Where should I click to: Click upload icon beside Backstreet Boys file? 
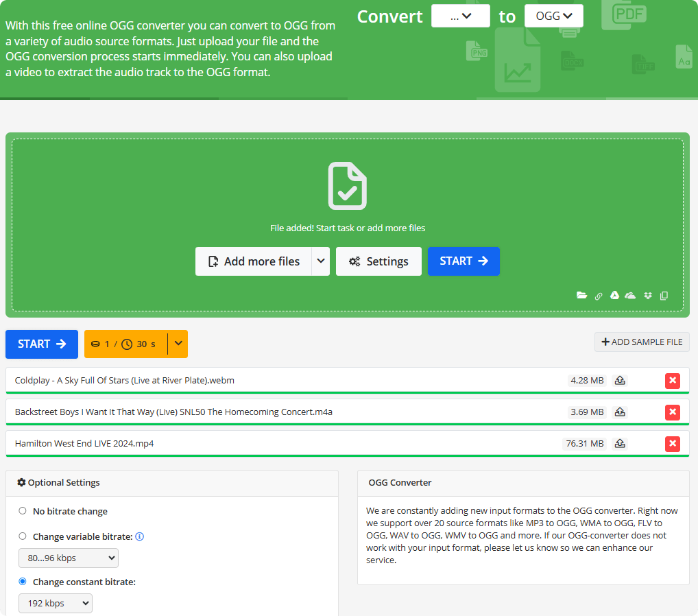[x=620, y=412]
